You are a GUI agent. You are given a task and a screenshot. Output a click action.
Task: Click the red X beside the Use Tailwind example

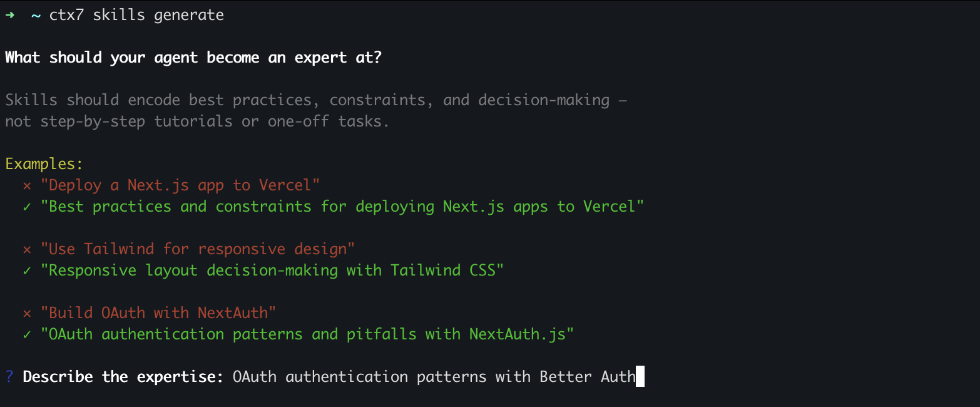[27, 249]
